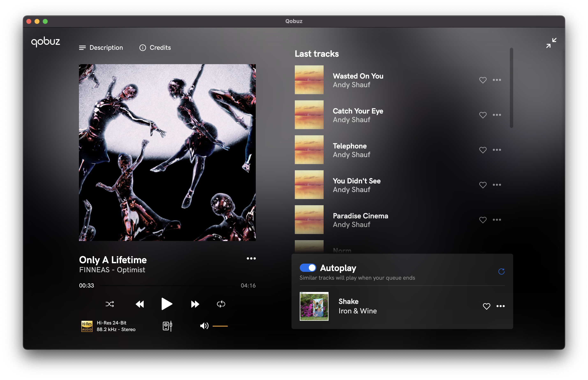Click the Qobuz logo
The image size is (588, 380).
tap(46, 42)
